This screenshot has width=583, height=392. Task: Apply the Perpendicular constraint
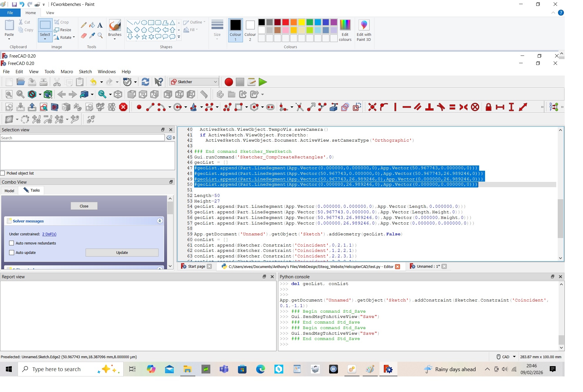(x=429, y=107)
